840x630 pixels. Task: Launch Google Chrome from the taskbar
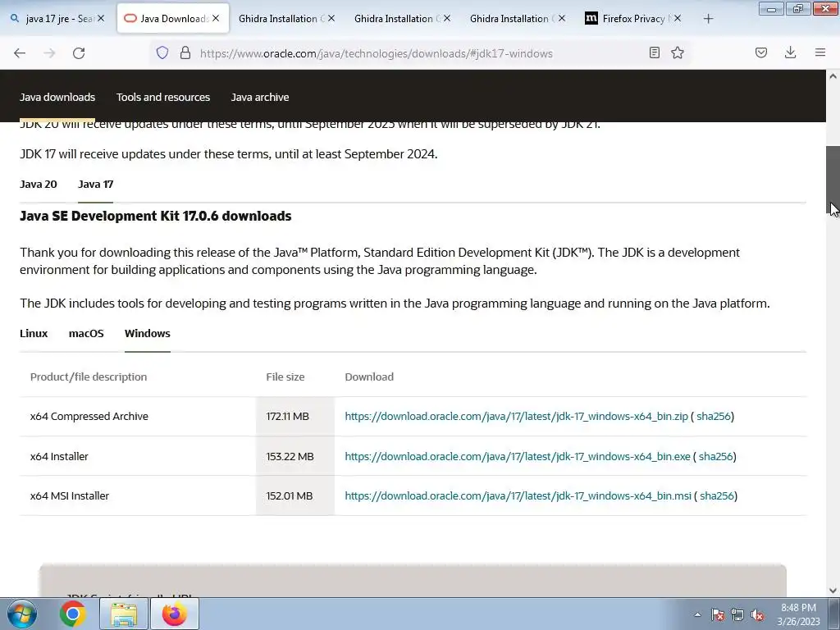click(73, 614)
